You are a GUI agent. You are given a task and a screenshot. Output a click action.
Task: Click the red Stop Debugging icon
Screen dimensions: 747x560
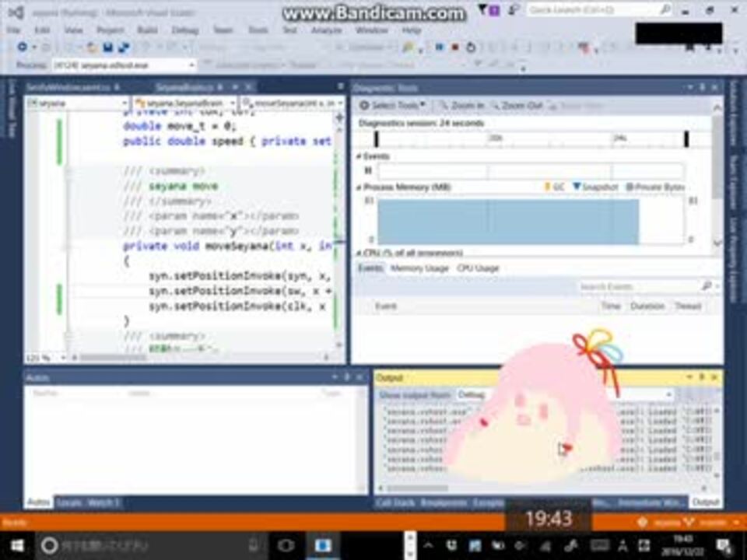[x=454, y=47]
